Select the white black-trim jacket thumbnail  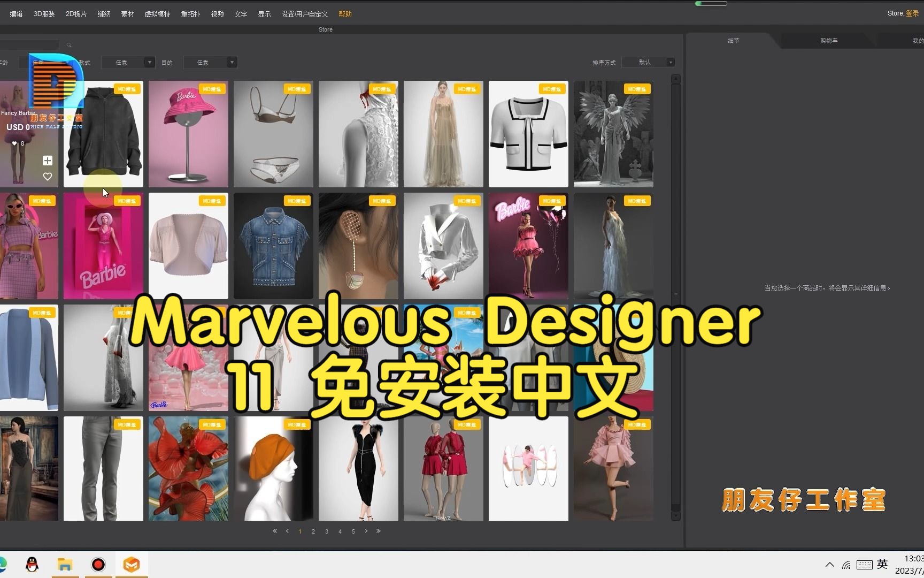point(528,134)
